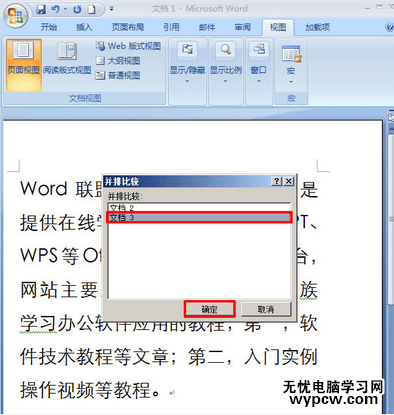Click the Save icon in quick access toolbar
The width and height of the screenshot is (394, 415).
tap(41, 9)
